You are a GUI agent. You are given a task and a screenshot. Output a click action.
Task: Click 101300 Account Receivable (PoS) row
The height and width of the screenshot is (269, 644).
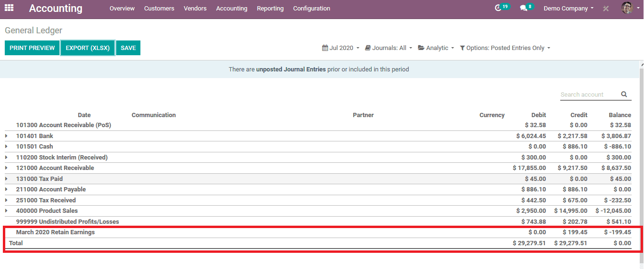318,125
